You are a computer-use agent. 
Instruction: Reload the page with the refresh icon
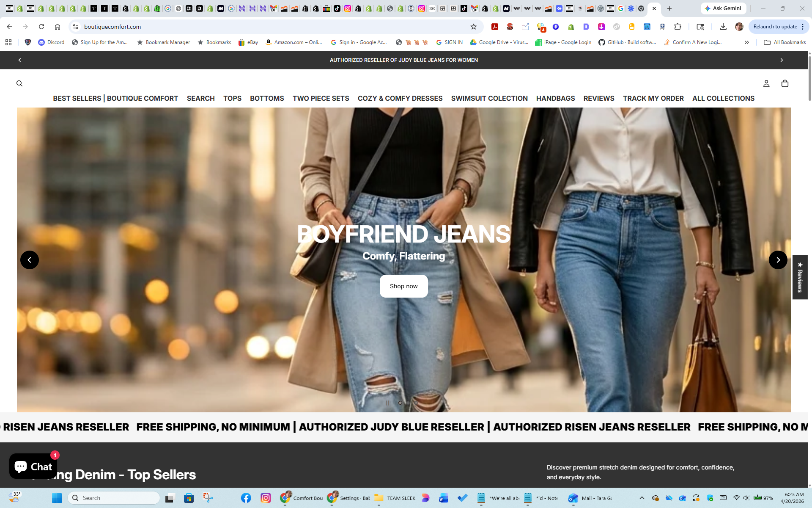point(41,27)
